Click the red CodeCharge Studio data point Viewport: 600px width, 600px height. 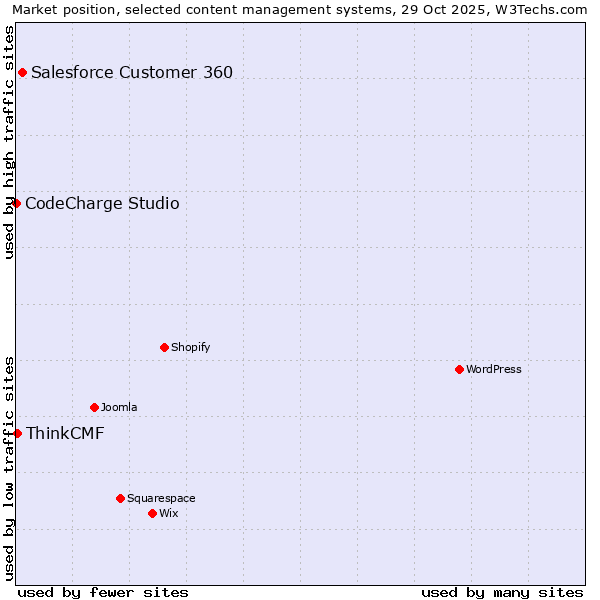[x=16, y=203]
